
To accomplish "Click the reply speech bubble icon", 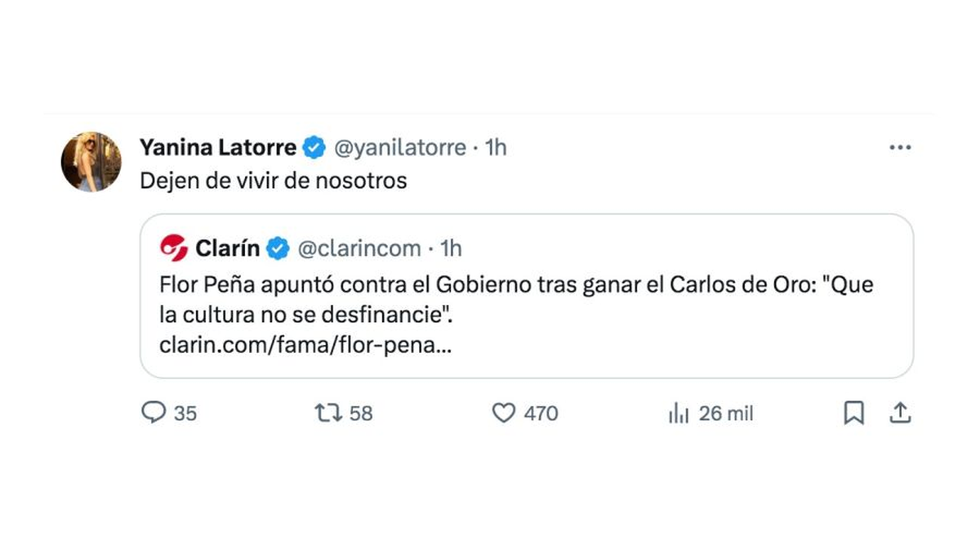I will click(154, 414).
